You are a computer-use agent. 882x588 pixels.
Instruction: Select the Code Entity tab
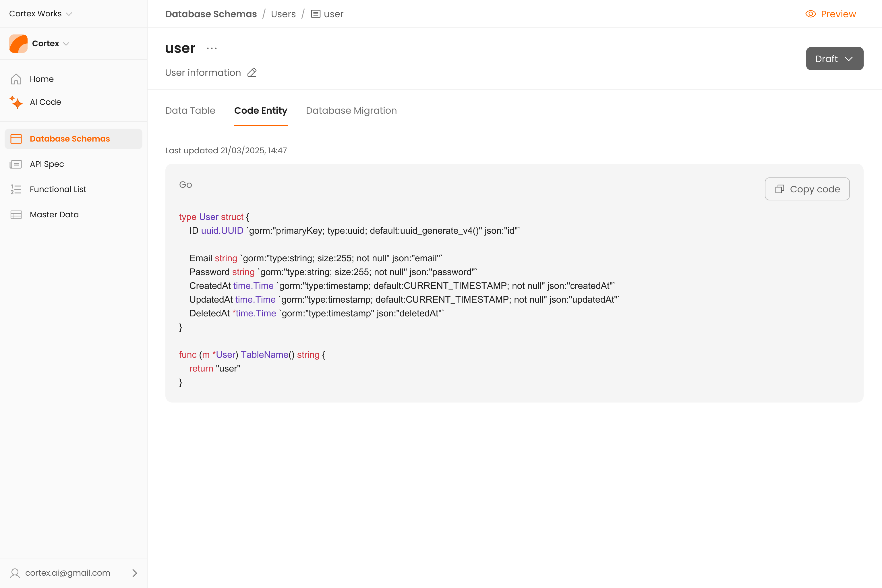pos(261,111)
